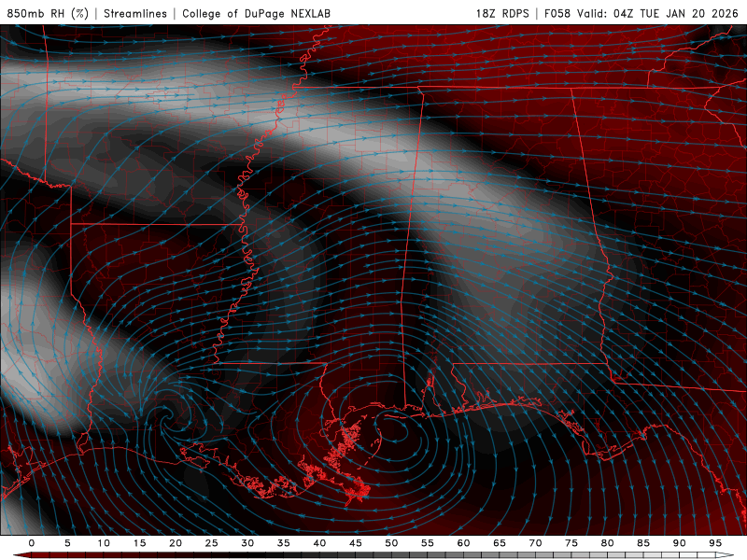This screenshot has width=747, height=560.
Task: Select the "Streamlines" label in header
Action: coord(135,13)
